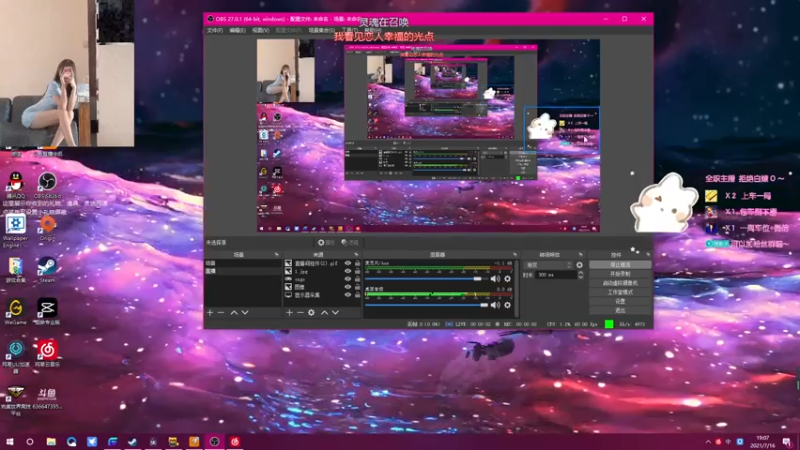Toggle the lock on the gif source
This screenshot has height=450, width=800.
coord(357,263)
